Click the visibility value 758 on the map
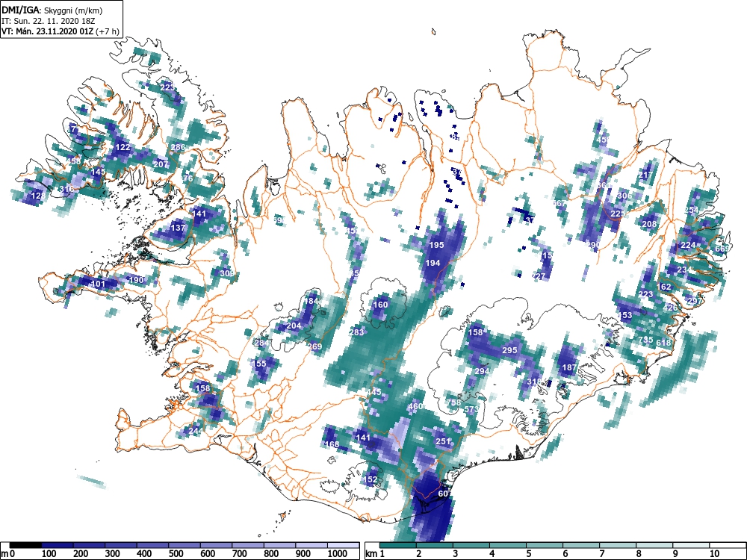Screen dimensions: 747x560 tap(454, 402)
